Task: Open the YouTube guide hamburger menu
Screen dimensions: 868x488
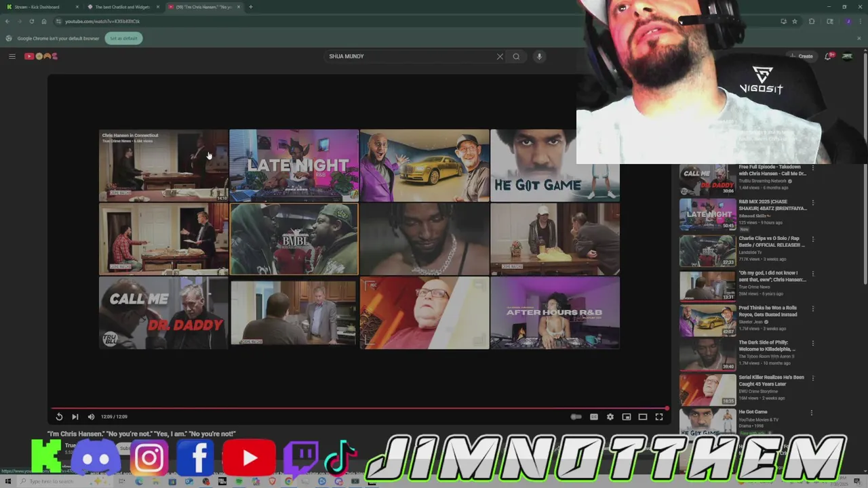Action: pos(12,56)
